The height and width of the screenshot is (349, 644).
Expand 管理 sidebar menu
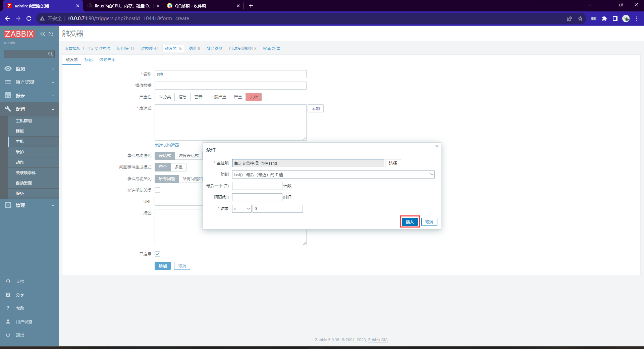coord(29,205)
